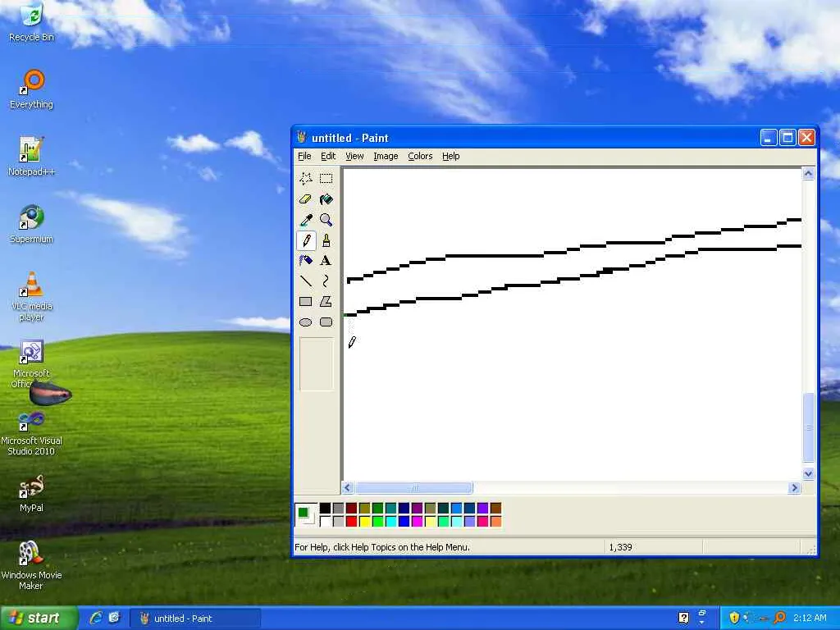Open the Recycle Bin desktop icon
The image size is (840, 630).
[x=32, y=22]
